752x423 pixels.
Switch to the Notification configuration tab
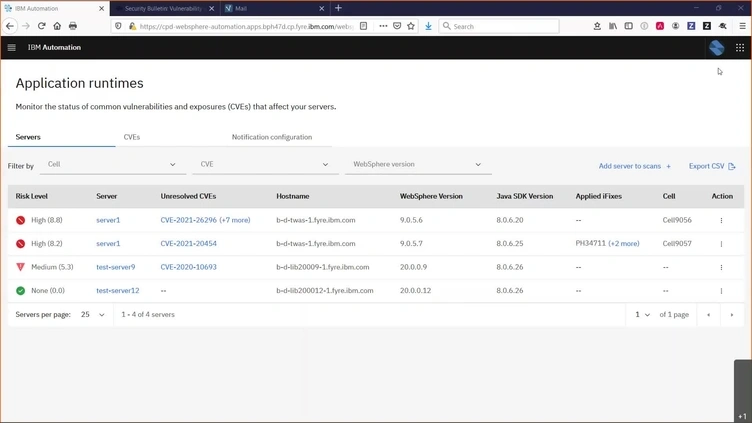(272, 137)
